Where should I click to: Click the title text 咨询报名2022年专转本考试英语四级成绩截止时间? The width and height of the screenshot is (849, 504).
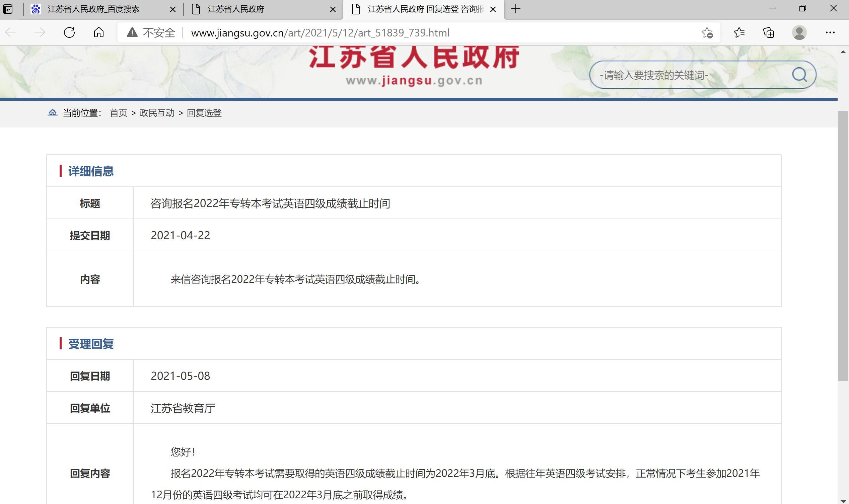coord(270,203)
